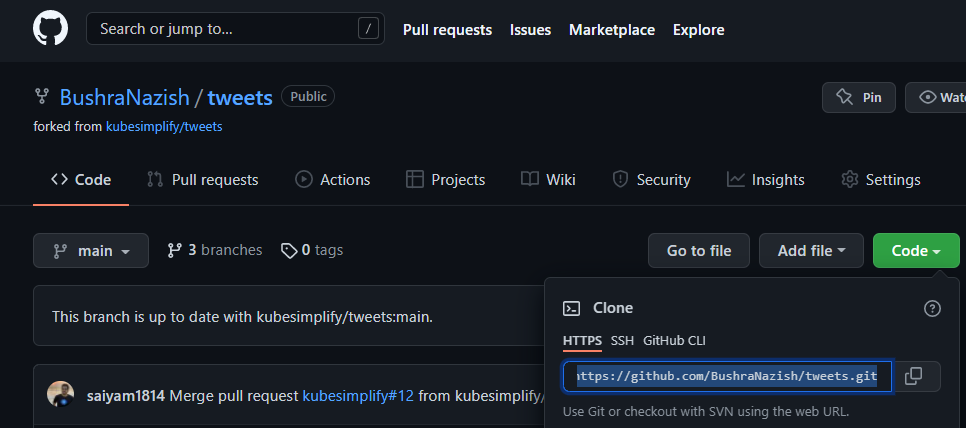Viewport: 966px width, 428px height.
Task: View the 0 tags link
Action: click(312, 250)
